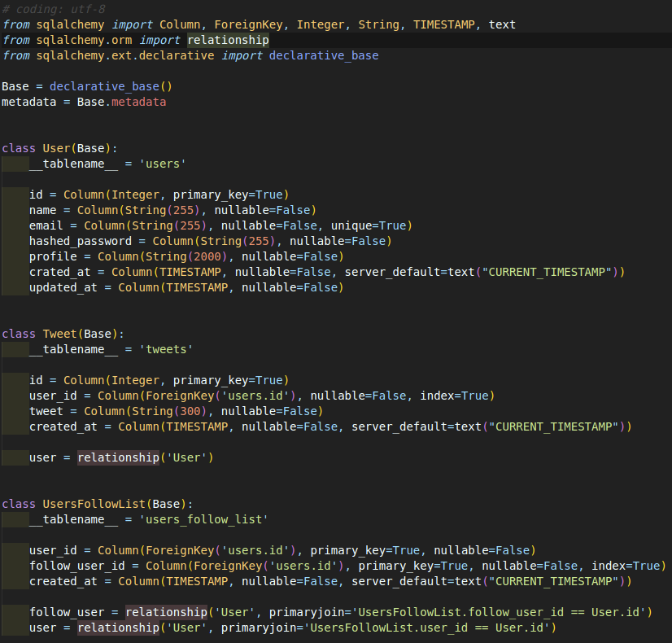This screenshot has width=672, height=643.
Task: Click the highlighted 'relationship' import word
Action: click(x=228, y=41)
